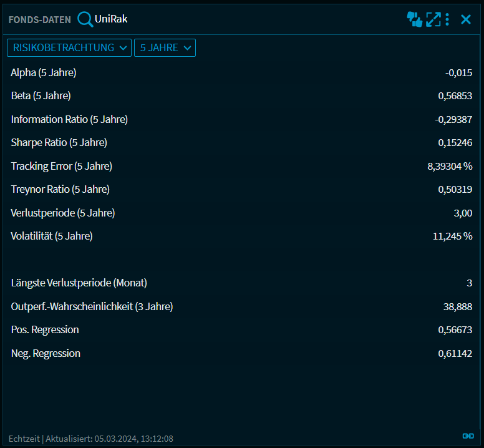The height and width of the screenshot is (448, 484).
Task: Click the magnifier search icon beside UniRak
Action: [85, 19]
